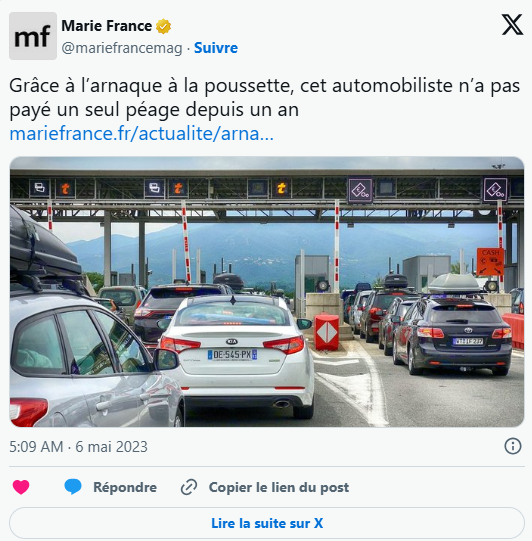Click the X logo icon
Image resolution: width=532 pixels, height=541 pixels.
pos(512,24)
